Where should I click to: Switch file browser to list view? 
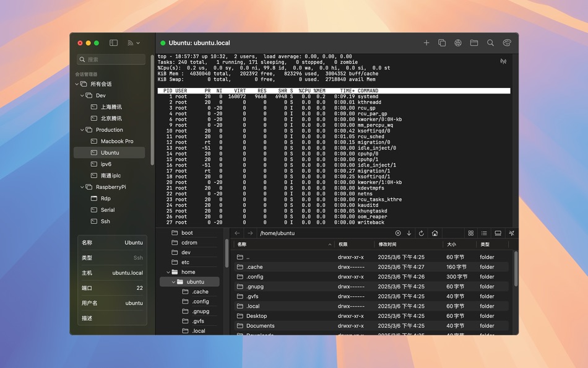click(484, 233)
